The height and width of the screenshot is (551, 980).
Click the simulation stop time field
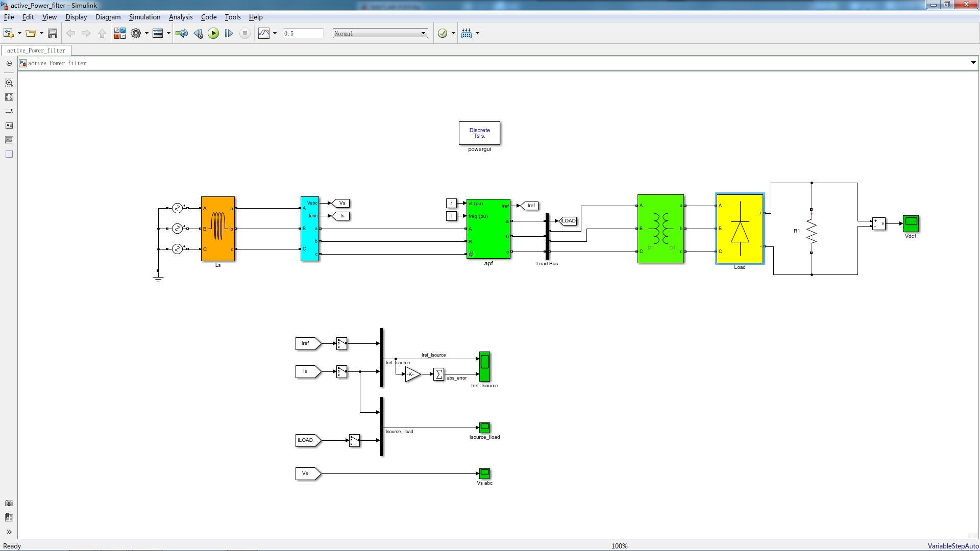[303, 34]
